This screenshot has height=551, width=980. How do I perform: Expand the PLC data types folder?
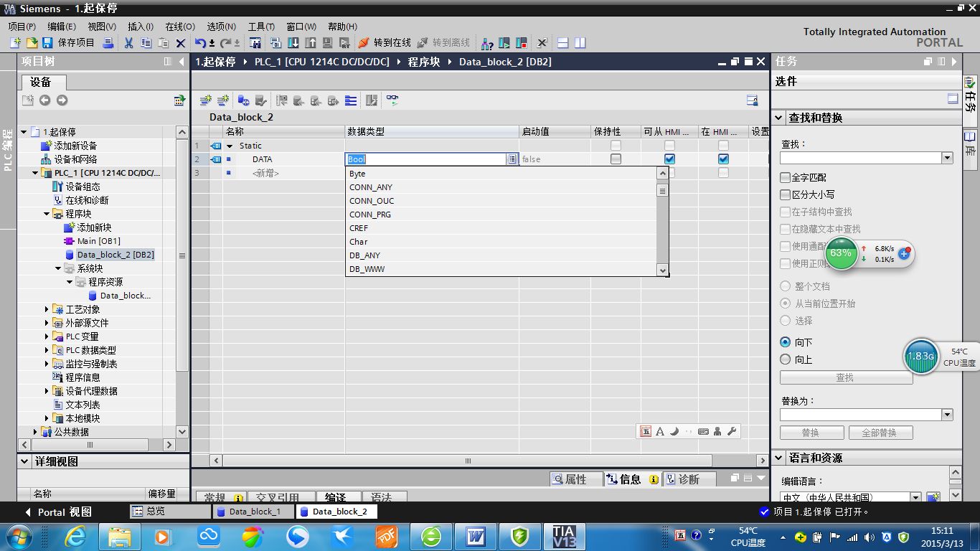coord(47,350)
